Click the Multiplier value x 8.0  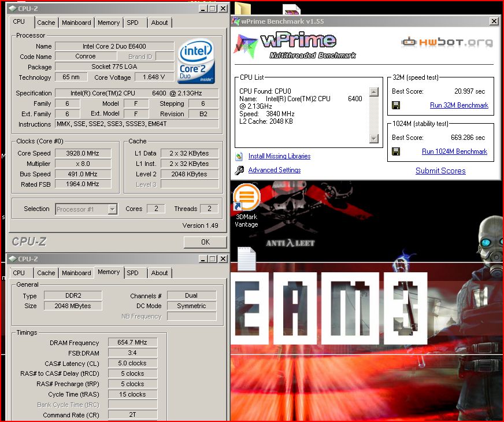[x=83, y=164]
